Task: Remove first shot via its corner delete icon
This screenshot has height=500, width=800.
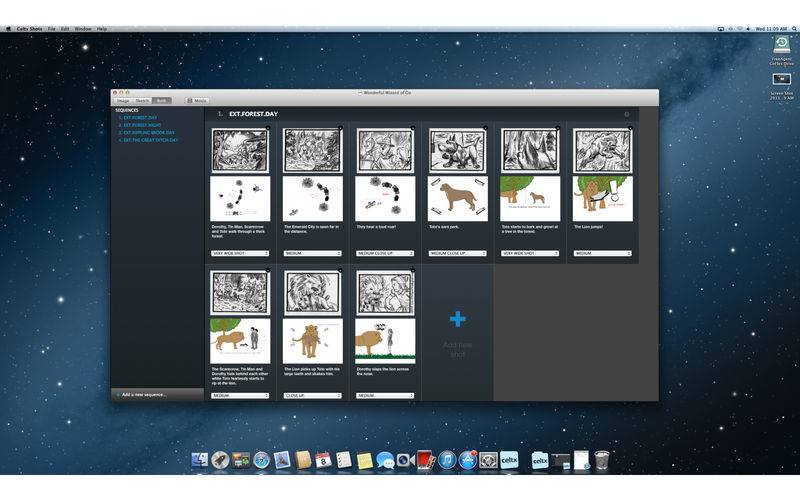Action: [x=268, y=128]
